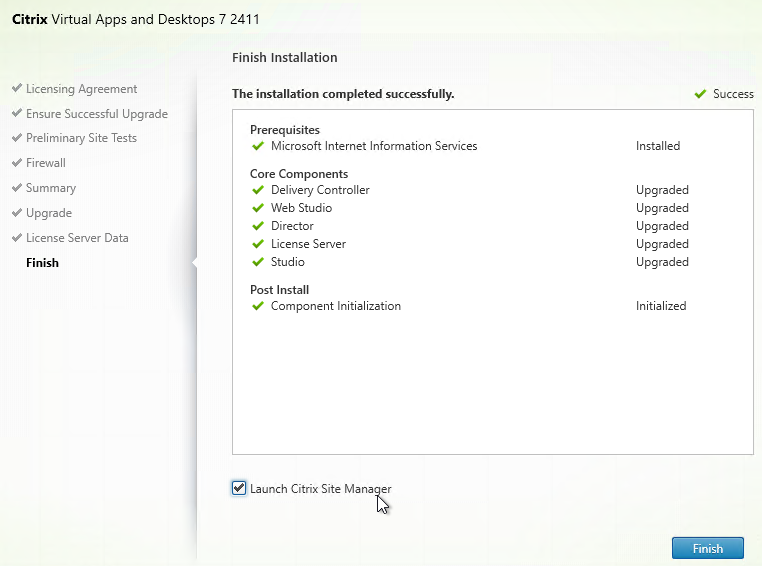The width and height of the screenshot is (762, 566).
Task: Select Ensure Successful Upgrade step
Action: tap(96, 114)
